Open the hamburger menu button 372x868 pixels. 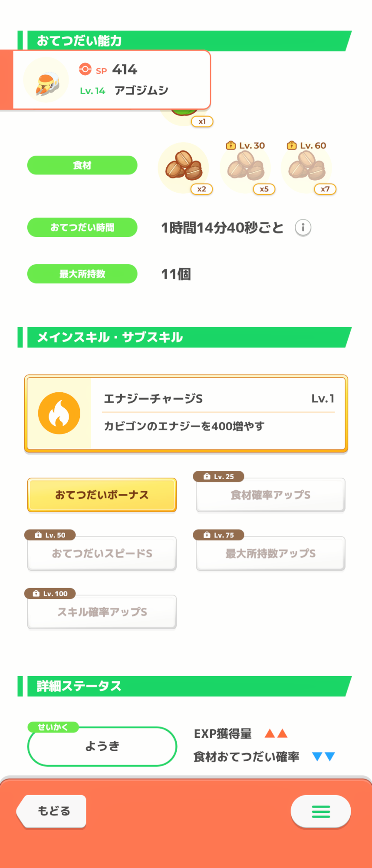[321, 811]
